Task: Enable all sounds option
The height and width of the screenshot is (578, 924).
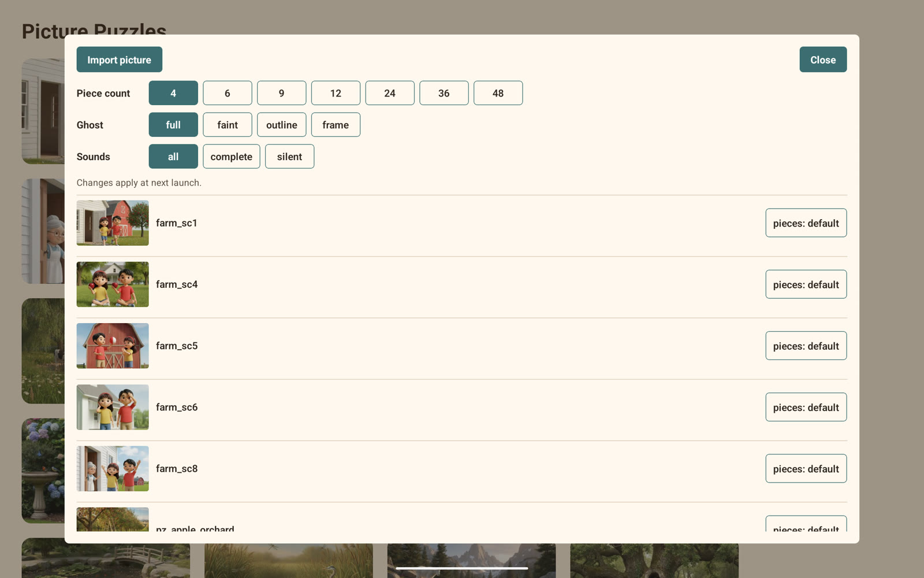Action: click(x=173, y=157)
